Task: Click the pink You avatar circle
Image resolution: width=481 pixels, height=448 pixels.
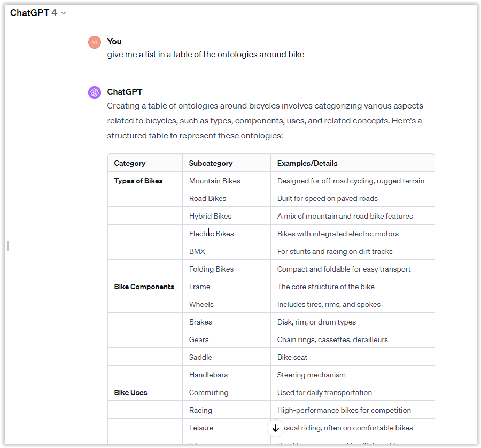Action: click(94, 42)
